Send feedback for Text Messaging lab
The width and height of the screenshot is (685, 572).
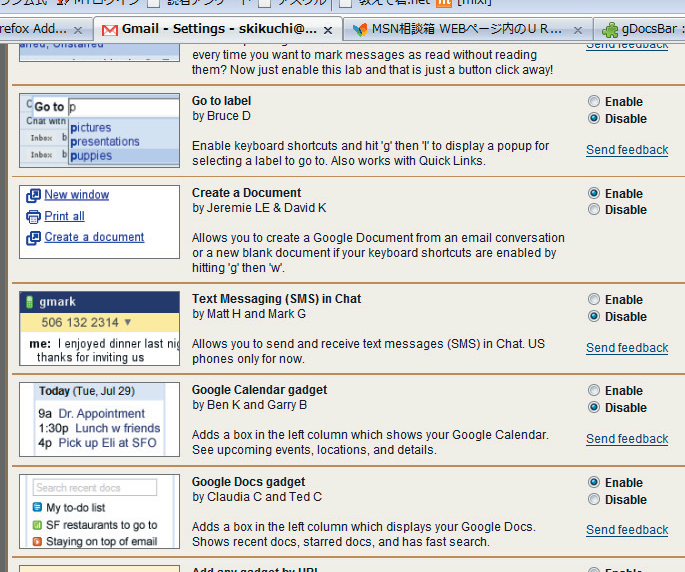tap(627, 348)
